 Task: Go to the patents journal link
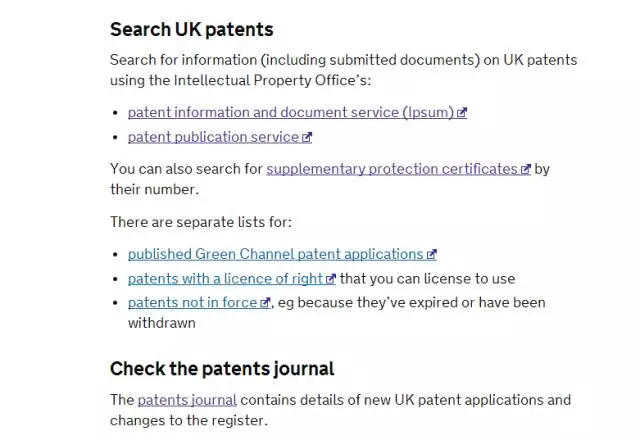(187, 400)
